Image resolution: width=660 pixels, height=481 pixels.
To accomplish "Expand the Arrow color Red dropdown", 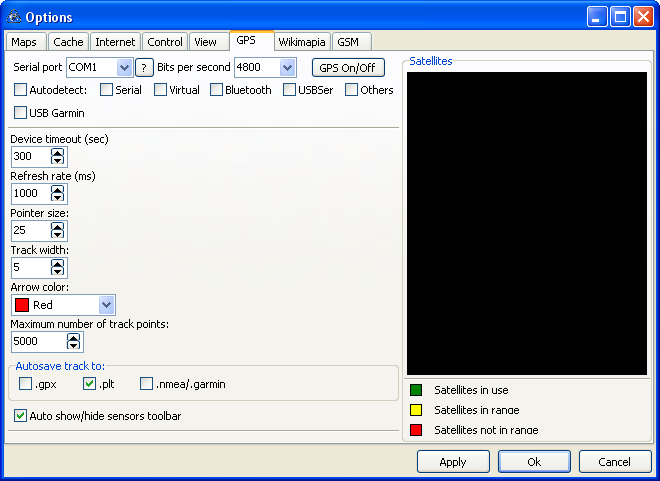I will pos(107,305).
